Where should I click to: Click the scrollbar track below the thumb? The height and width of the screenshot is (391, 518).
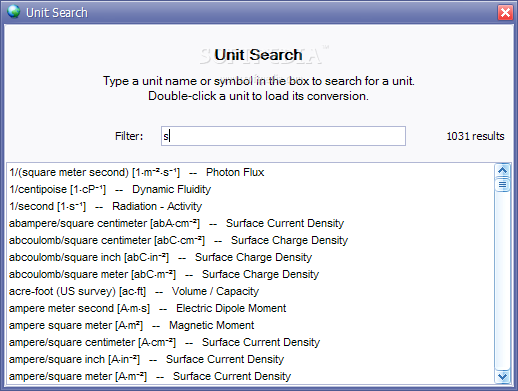click(x=502, y=281)
